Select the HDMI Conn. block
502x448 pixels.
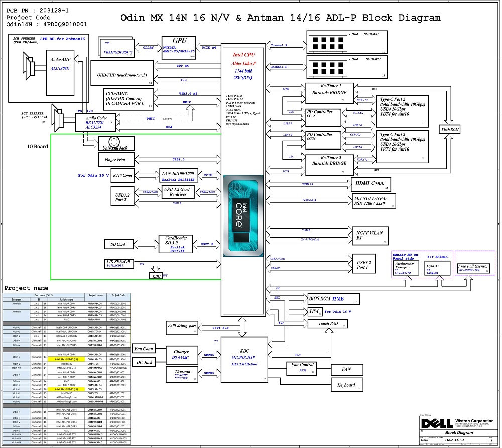pos(371,184)
